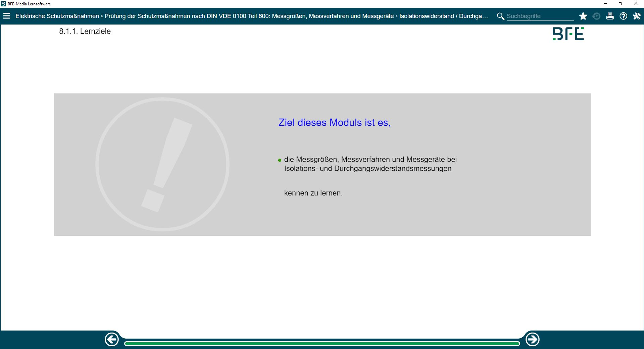Screen dimensions: 644x349
Task: Click the search magnifier icon
Action: pyautogui.click(x=500, y=16)
